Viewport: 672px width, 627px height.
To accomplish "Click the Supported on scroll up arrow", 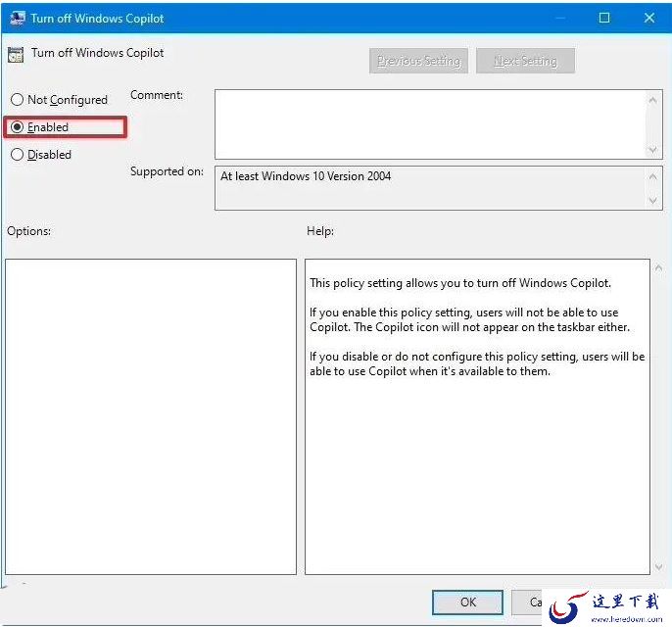I will pyautogui.click(x=652, y=176).
